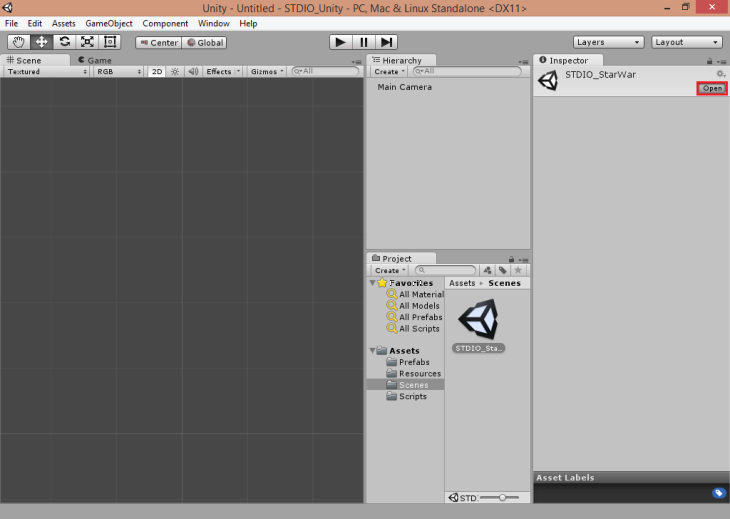Screen dimensions: 730x519
Task: Select All Materials favorite search
Action: [x=415, y=295]
